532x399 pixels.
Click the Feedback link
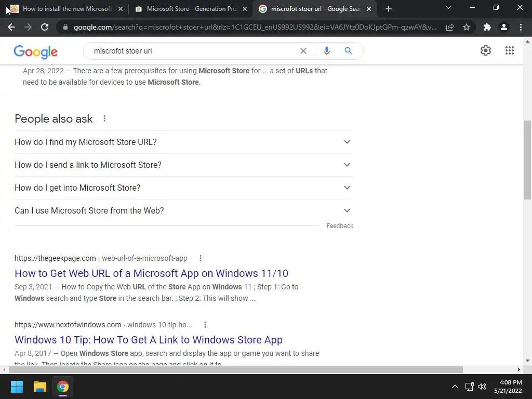click(x=340, y=226)
